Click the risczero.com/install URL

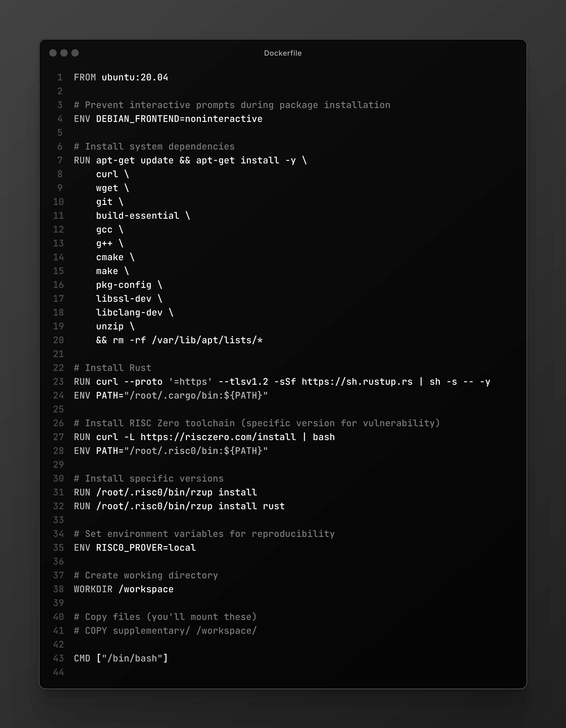click(218, 437)
